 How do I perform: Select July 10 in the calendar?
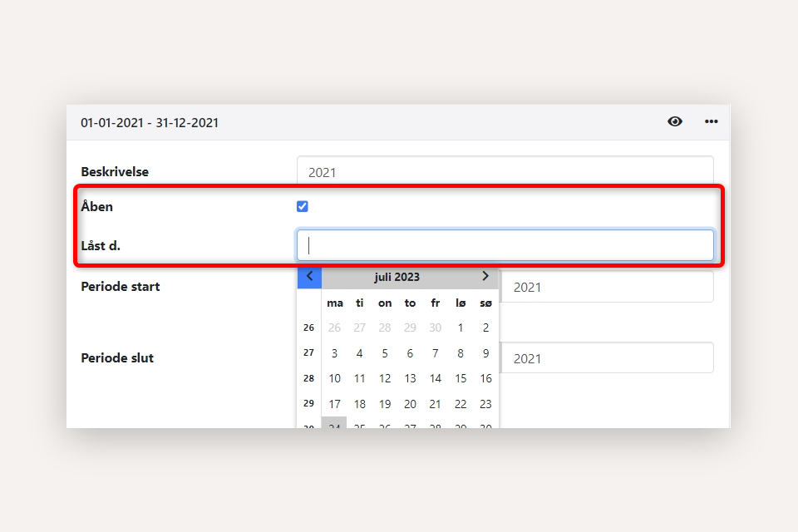point(334,378)
